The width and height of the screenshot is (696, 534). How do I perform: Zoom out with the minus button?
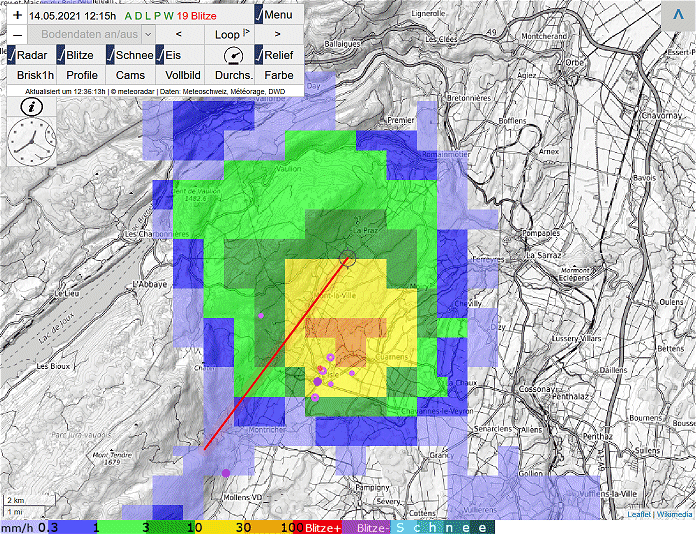17,34
